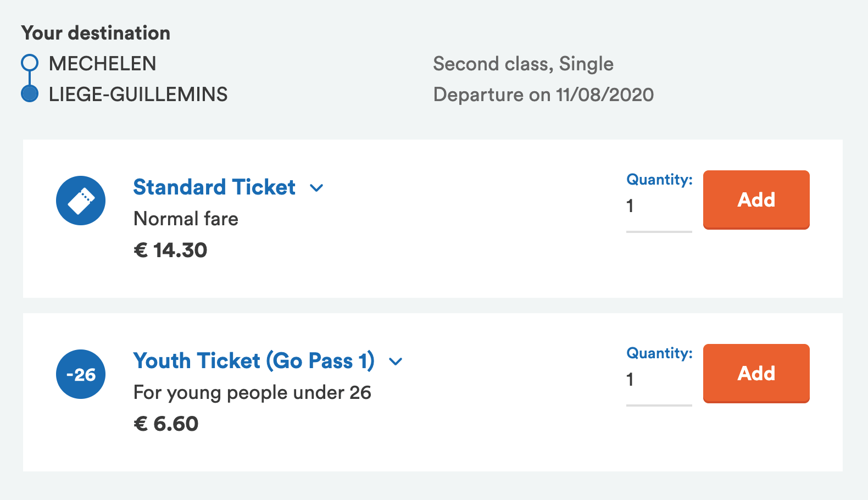Add the Youth Ticket to the basket

(x=756, y=374)
